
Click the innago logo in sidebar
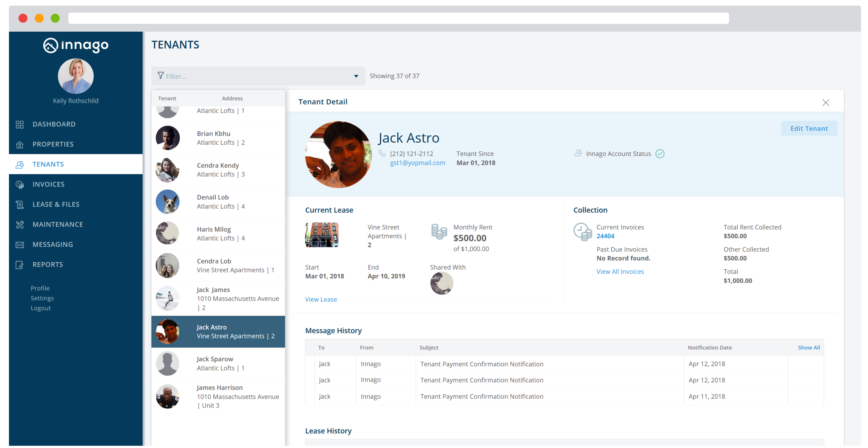[76, 45]
